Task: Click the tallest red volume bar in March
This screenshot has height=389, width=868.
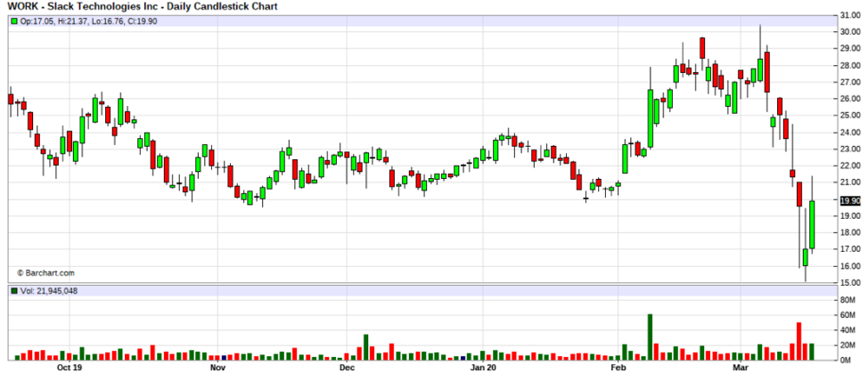Action: 798,341
